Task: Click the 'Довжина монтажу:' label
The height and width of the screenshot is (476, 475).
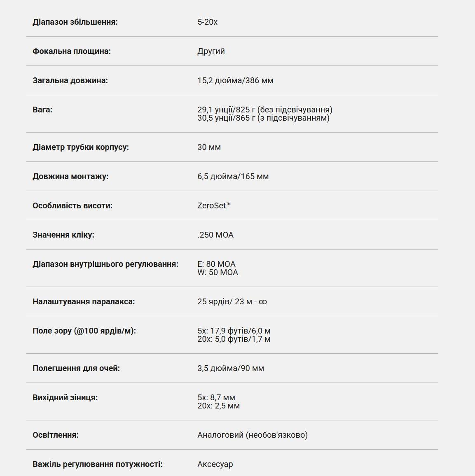Action: 70,177
